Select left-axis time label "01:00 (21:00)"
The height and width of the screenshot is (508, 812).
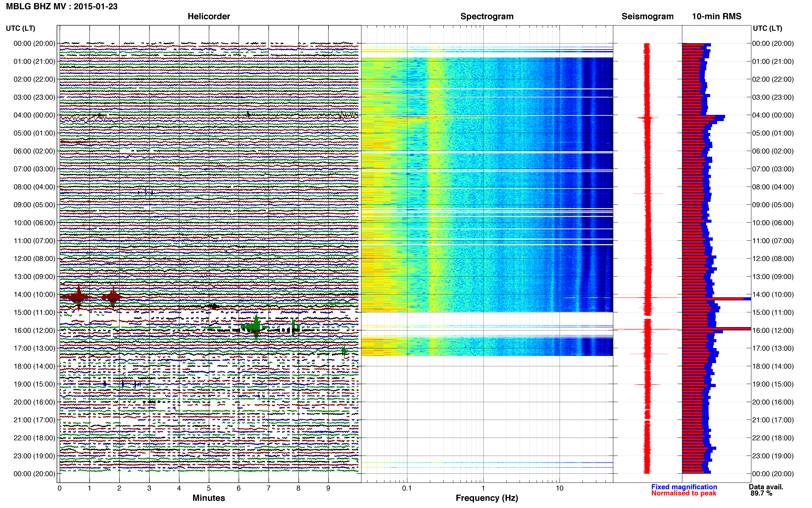pos(34,62)
